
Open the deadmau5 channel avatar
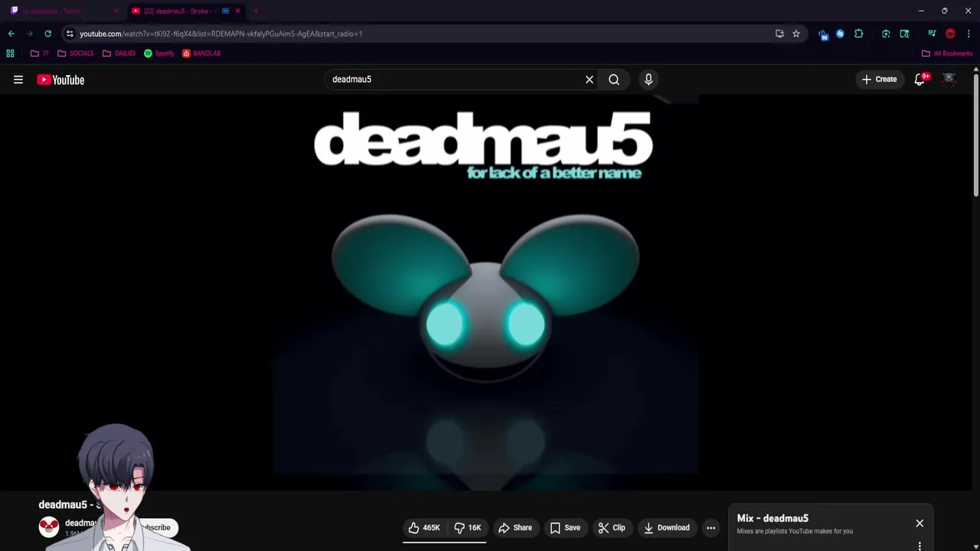pyautogui.click(x=49, y=527)
